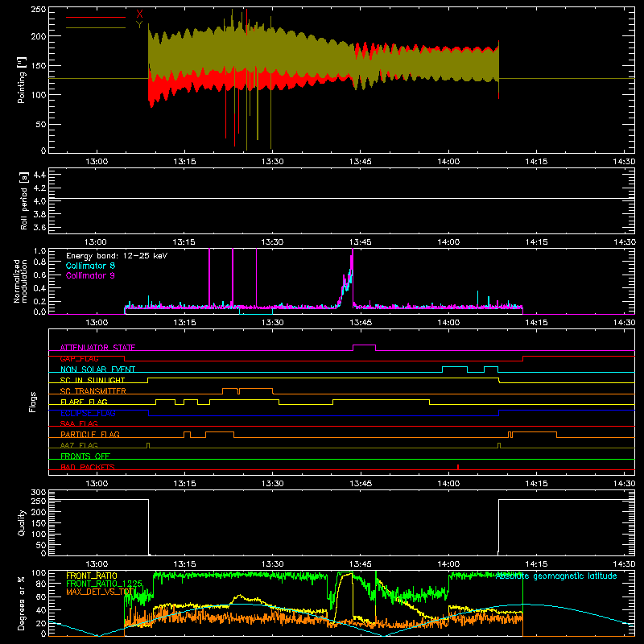
Task: Select the Y legend label
Action: click(139, 25)
